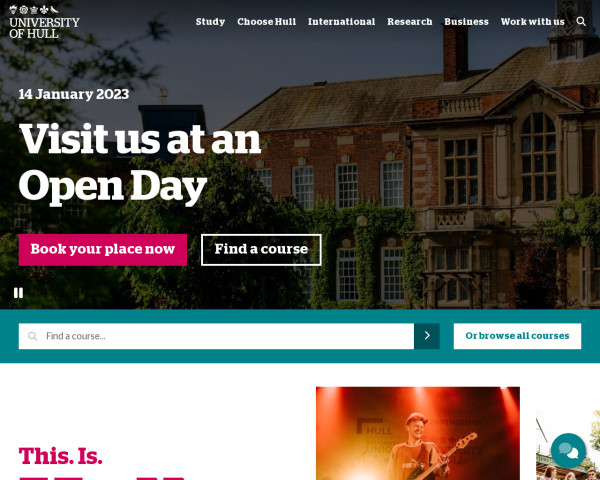This screenshot has width=600, height=480.
Task: Open the International menu
Action: (341, 22)
